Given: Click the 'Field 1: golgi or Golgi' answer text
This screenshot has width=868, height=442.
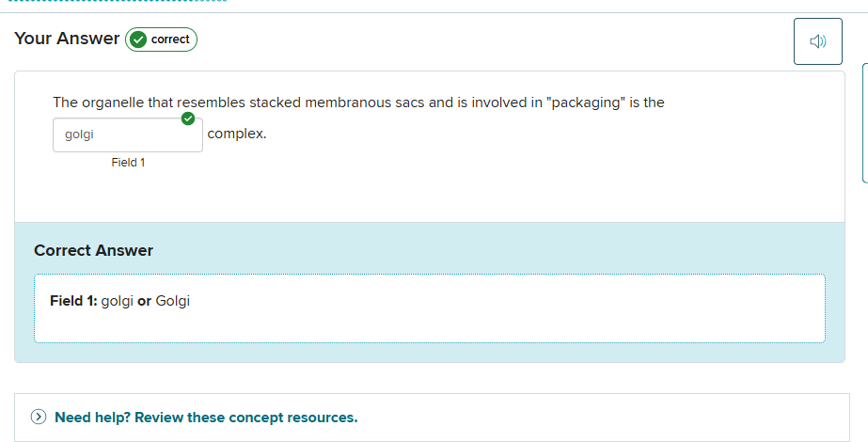Looking at the screenshot, I should 119,301.
